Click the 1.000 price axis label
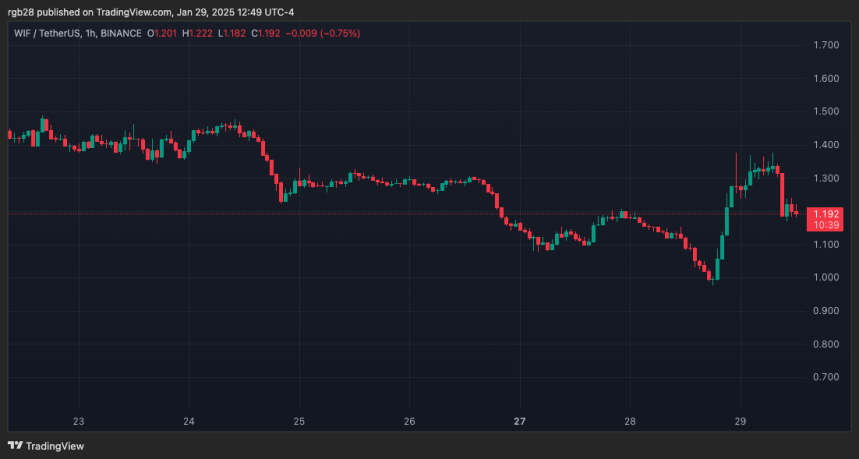This screenshot has height=459, width=859. (x=827, y=277)
